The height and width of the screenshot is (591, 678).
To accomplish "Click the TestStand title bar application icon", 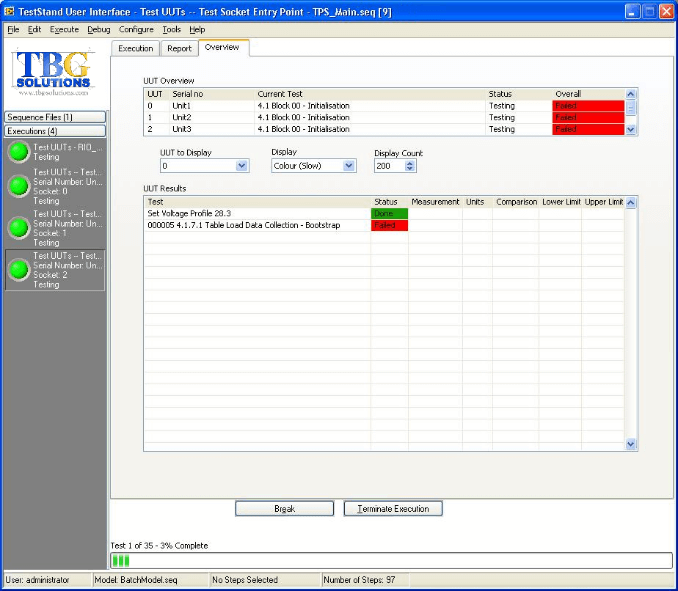I will (9, 11).
